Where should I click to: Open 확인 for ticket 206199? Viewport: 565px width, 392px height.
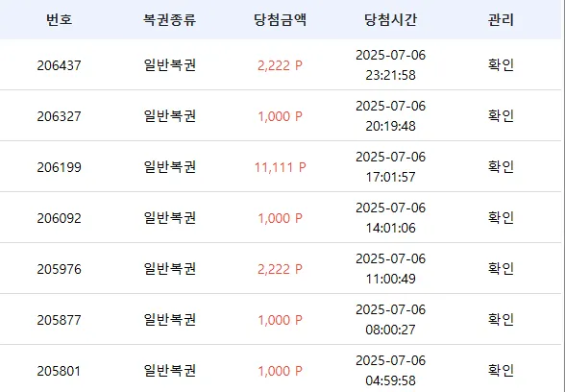(501, 166)
